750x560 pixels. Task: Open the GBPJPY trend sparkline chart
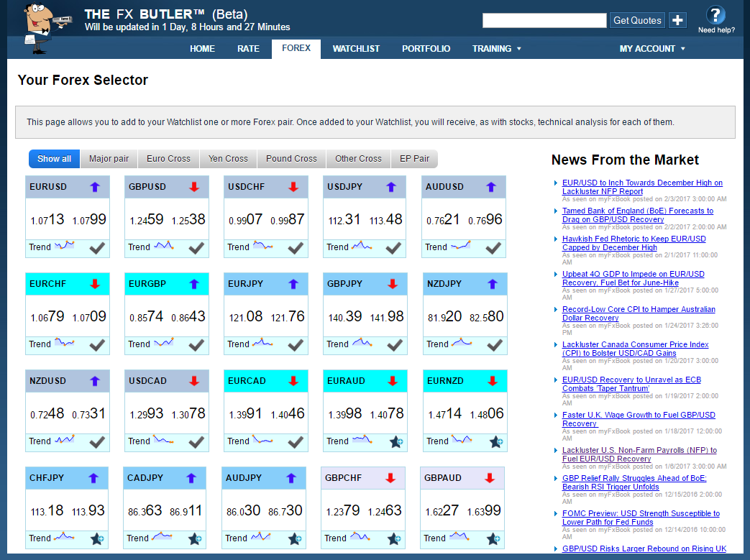[x=362, y=343]
